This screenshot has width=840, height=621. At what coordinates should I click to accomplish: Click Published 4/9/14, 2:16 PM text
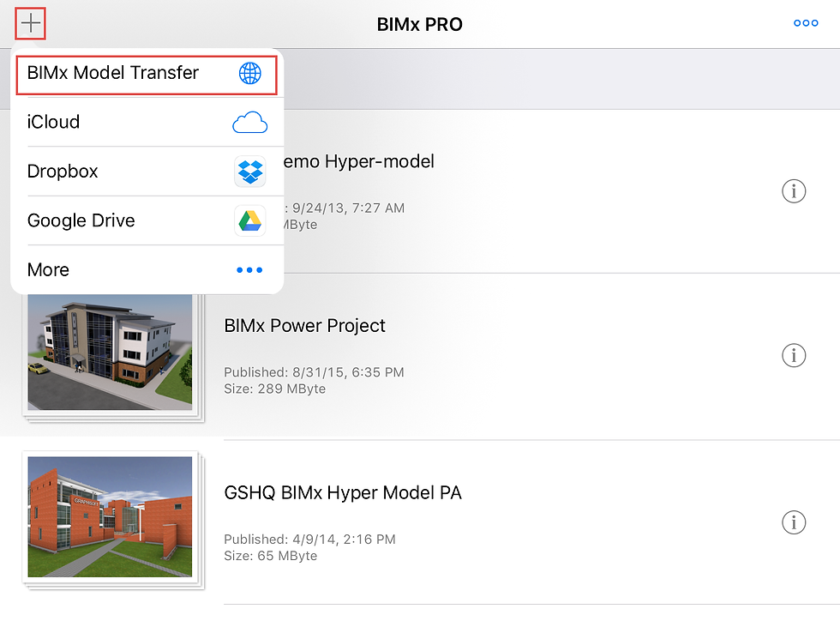click(309, 540)
